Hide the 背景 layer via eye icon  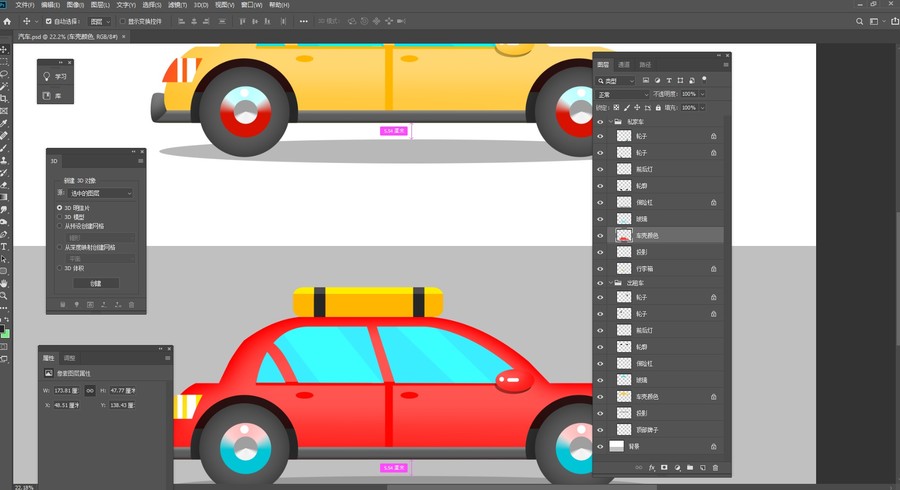[x=600, y=446]
